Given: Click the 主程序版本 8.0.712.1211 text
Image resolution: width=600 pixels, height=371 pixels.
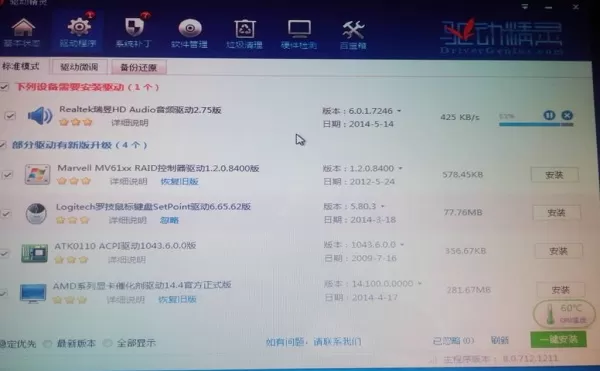Looking at the screenshot, I should [x=501, y=359].
